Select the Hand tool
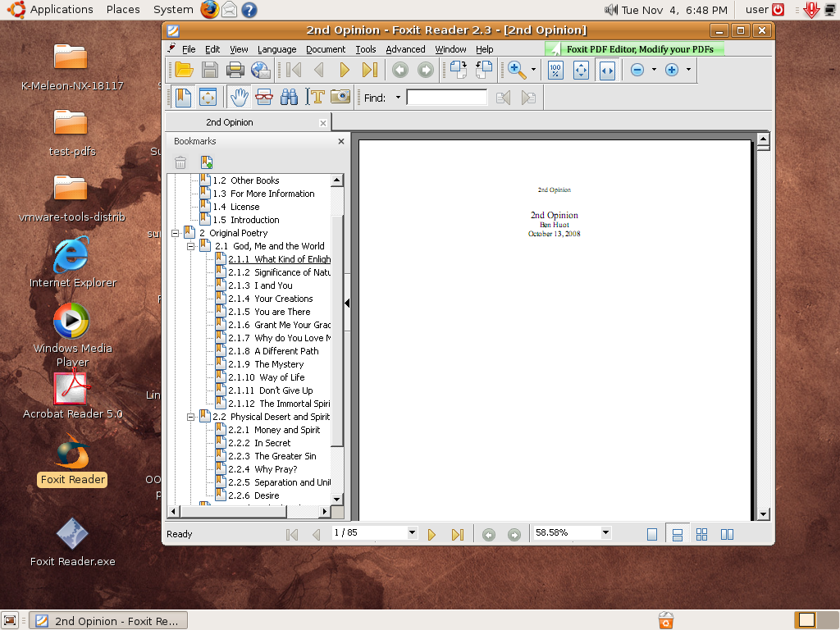 (x=238, y=97)
